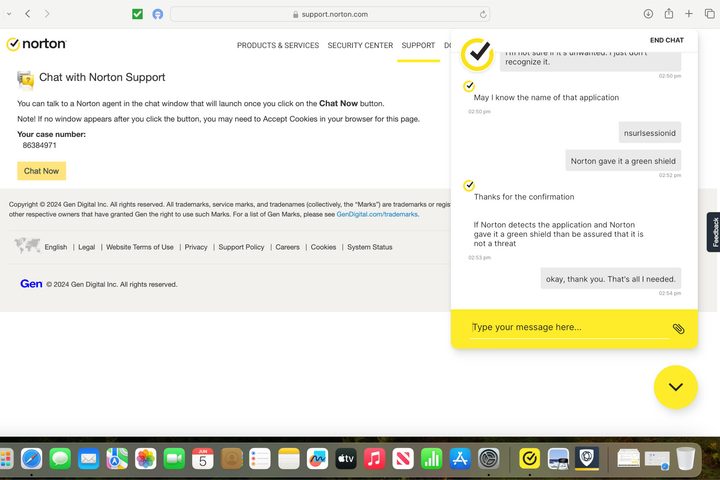The image size is (720, 480).
Task: Click End Chat in the chat window
Action: tap(667, 40)
